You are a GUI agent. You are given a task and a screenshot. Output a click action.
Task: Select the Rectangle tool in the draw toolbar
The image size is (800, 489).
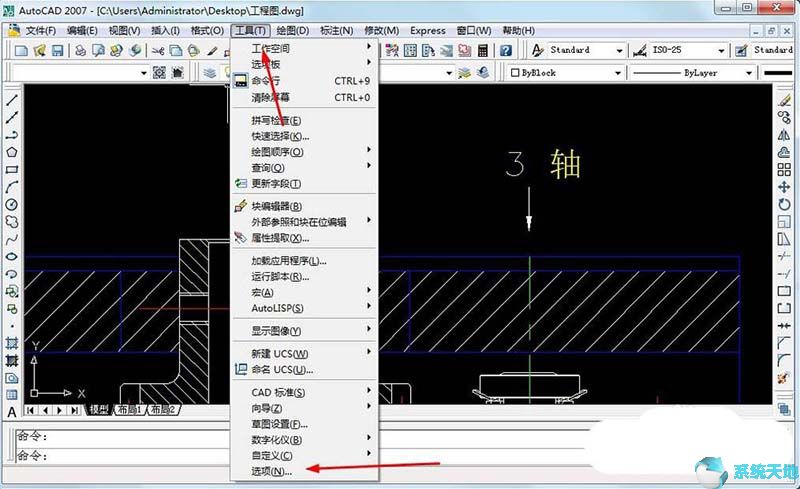[x=12, y=169]
